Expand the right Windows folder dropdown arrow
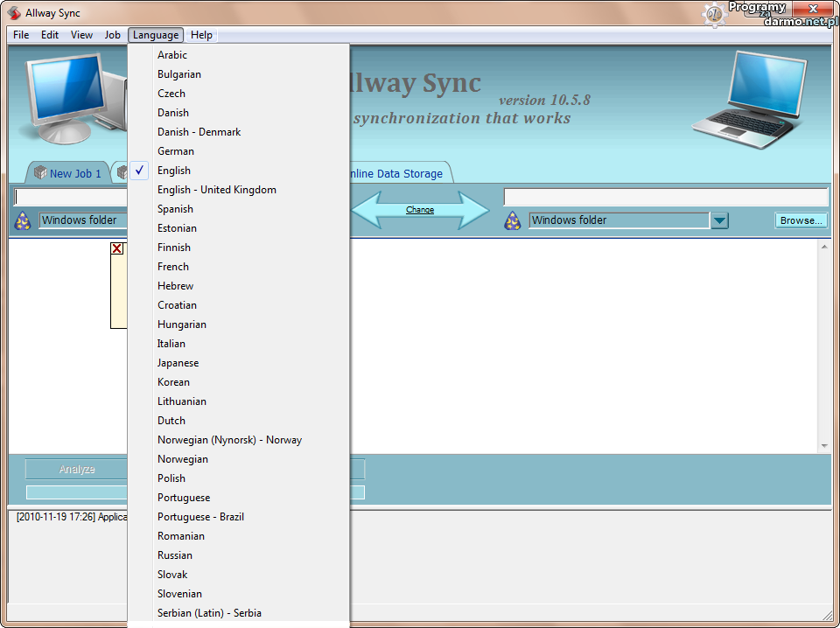The image size is (840, 628). (719, 220)
